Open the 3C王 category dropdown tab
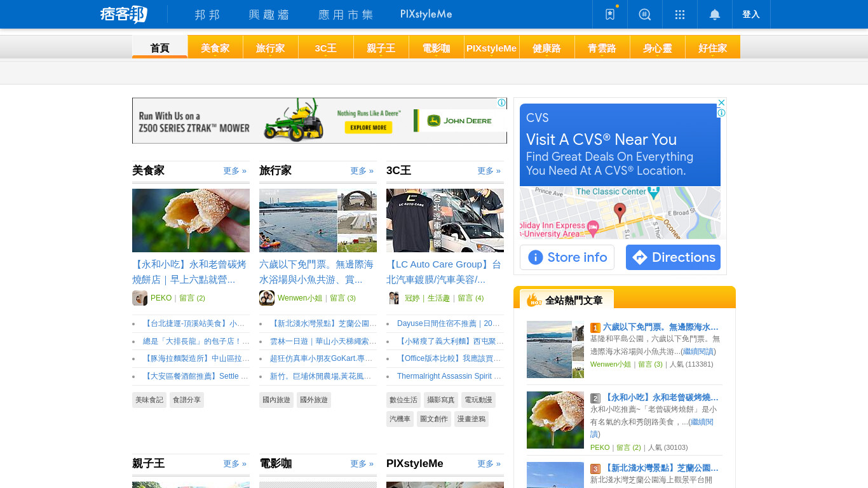 point(326,48)
